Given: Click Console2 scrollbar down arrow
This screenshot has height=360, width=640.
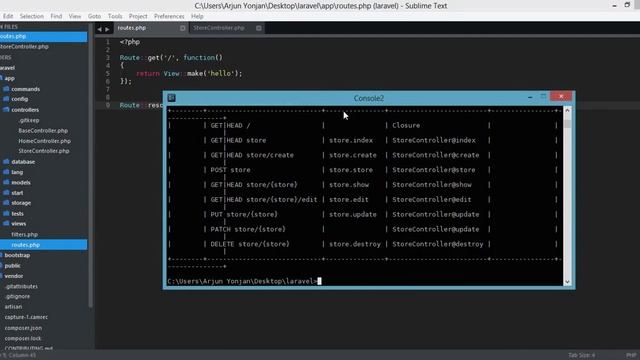Looking at the screenshot, I should [x=567, y=282].
